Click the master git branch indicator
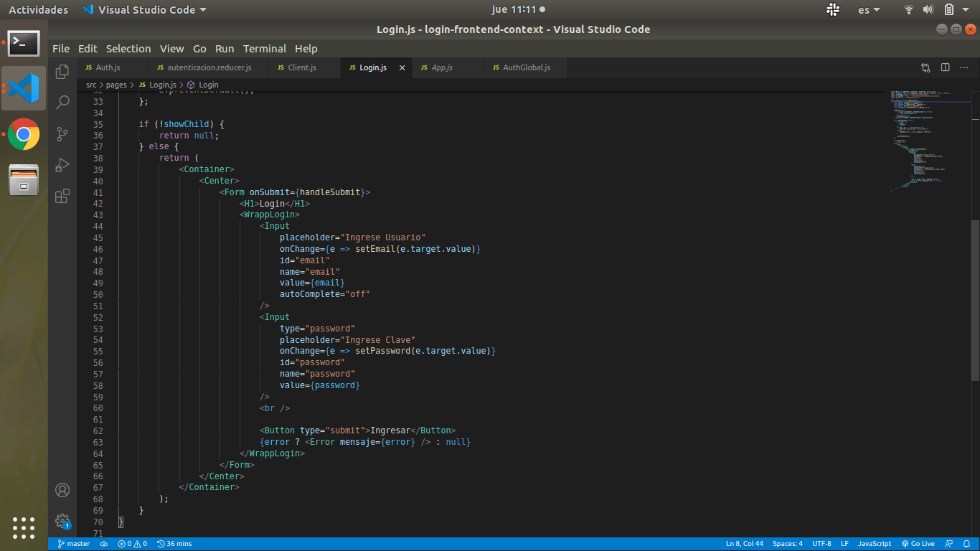 click(74, 544)
